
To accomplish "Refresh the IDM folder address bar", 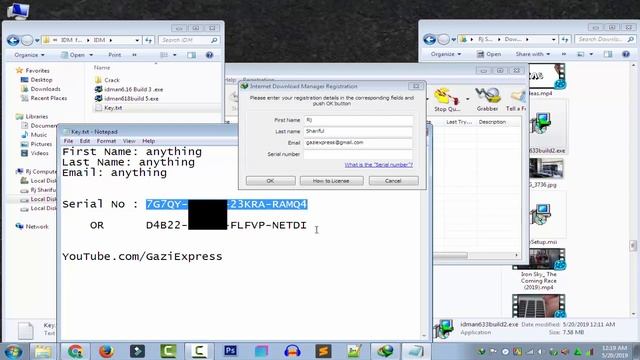I will click(x=149, y=40).
